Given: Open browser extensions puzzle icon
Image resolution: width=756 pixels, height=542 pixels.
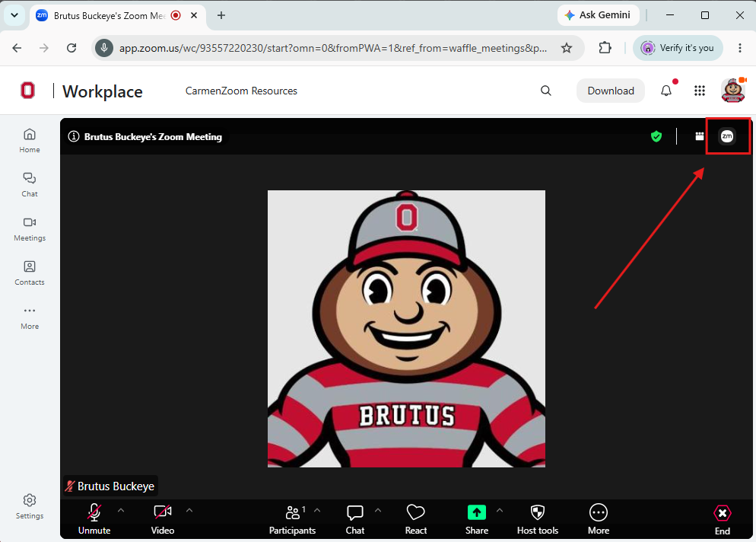Looking at the screenshot, I should [605, 48].
